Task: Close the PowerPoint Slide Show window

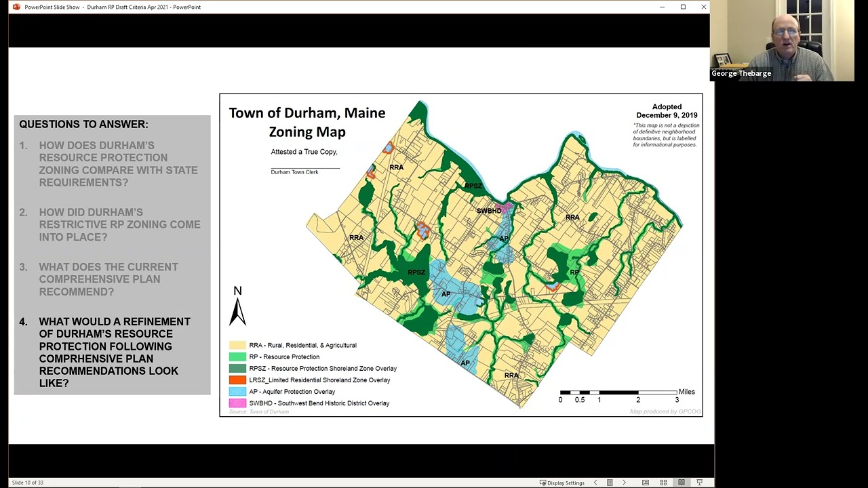Action: pos(704,7)
